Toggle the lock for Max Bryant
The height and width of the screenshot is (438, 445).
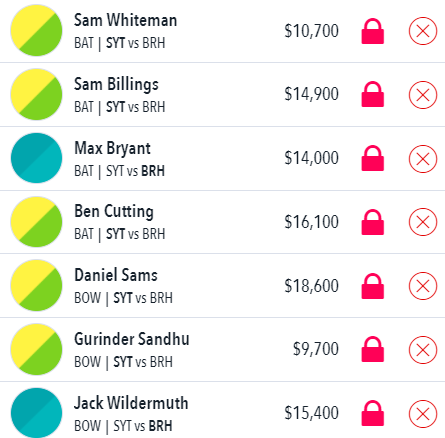[x=373, y=158]
